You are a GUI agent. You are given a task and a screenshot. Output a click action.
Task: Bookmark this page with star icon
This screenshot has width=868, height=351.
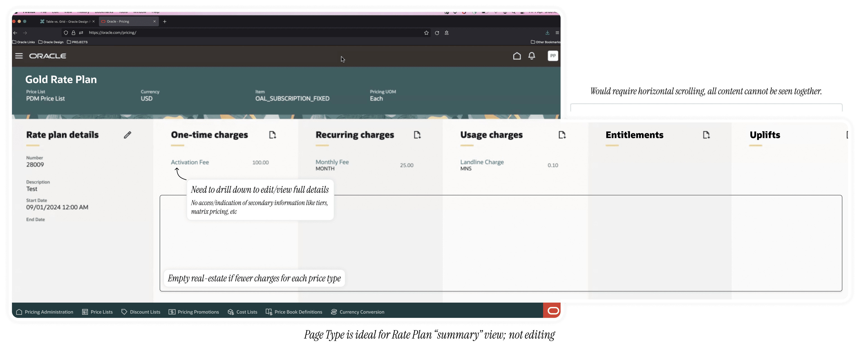point(426,33)
